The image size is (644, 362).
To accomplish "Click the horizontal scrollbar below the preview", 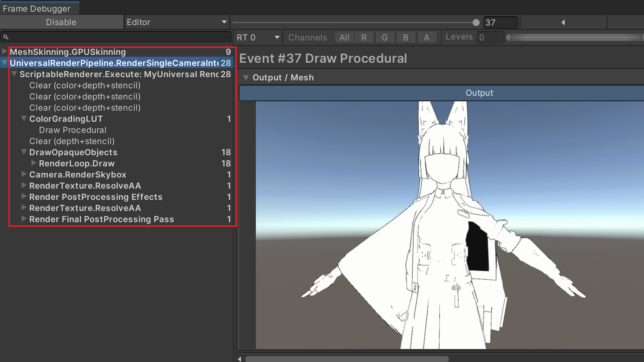I will tap(346, 359).
